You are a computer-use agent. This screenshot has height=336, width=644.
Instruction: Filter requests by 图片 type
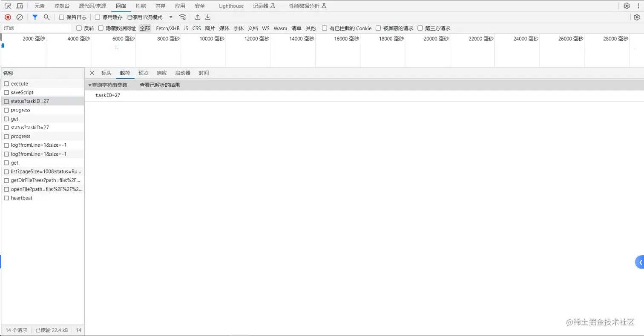[x=210, y=28]
